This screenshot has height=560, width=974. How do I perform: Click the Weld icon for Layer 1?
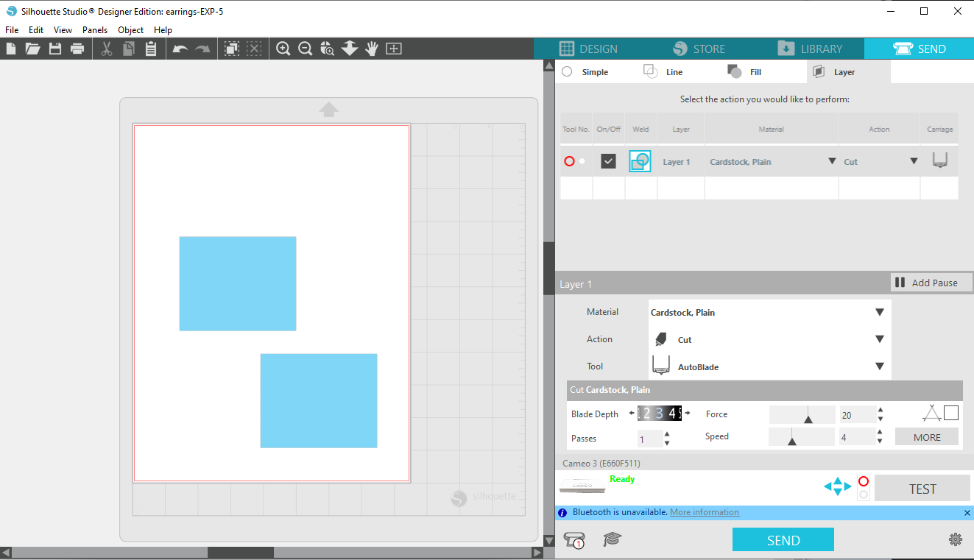click(640, 161)
